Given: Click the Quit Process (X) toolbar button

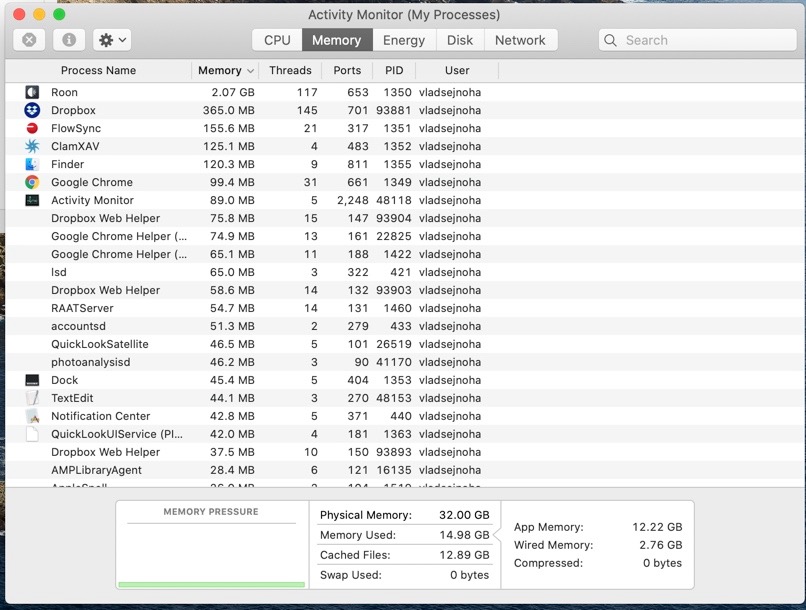Looking at the screenshot, I should pyautogui.click(x=29, y=40).
